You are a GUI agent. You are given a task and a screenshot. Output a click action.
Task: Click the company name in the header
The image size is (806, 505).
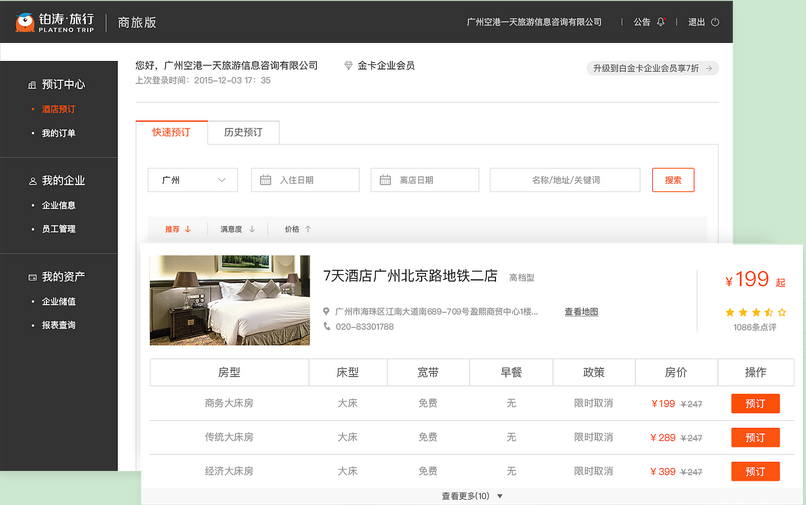[534, 22]
